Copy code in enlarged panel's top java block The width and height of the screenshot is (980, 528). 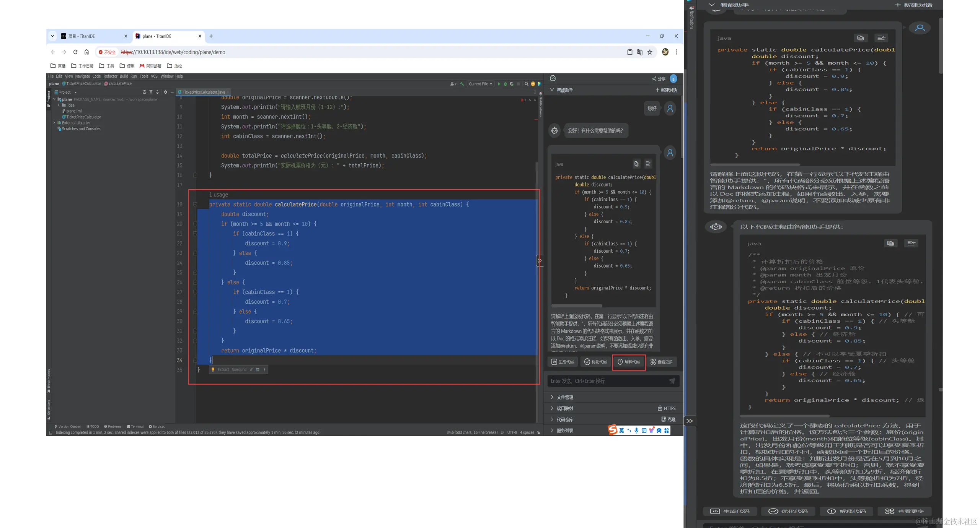click(x=860, y=38)
